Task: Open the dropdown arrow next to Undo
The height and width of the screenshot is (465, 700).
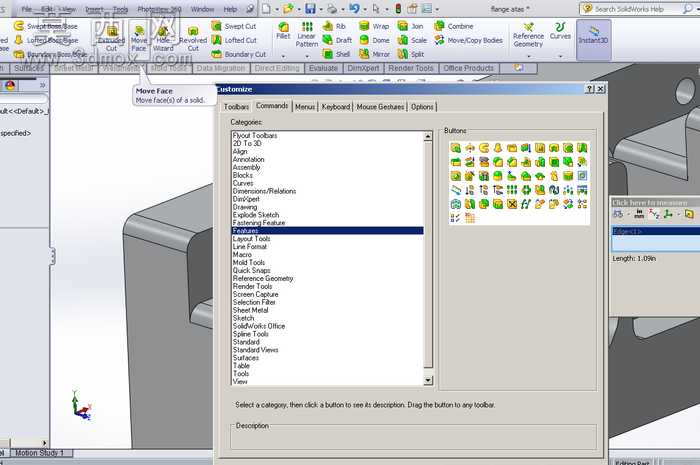Action: point(365,9)
